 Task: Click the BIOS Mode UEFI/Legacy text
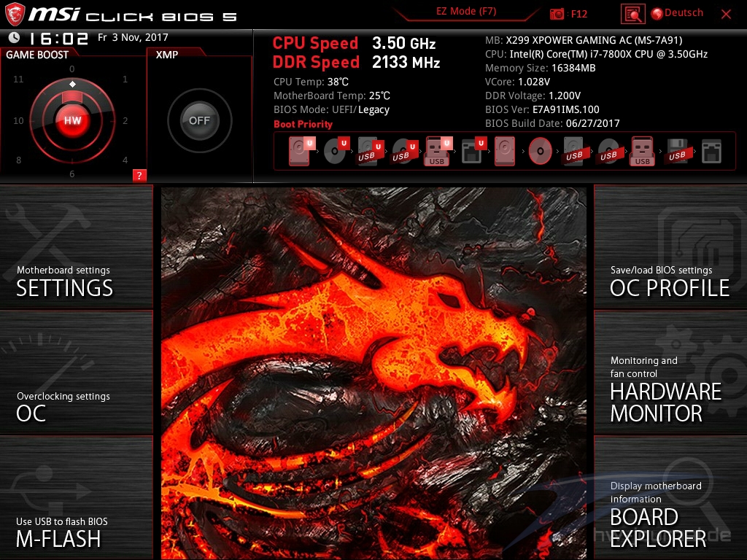click(332, 109)
